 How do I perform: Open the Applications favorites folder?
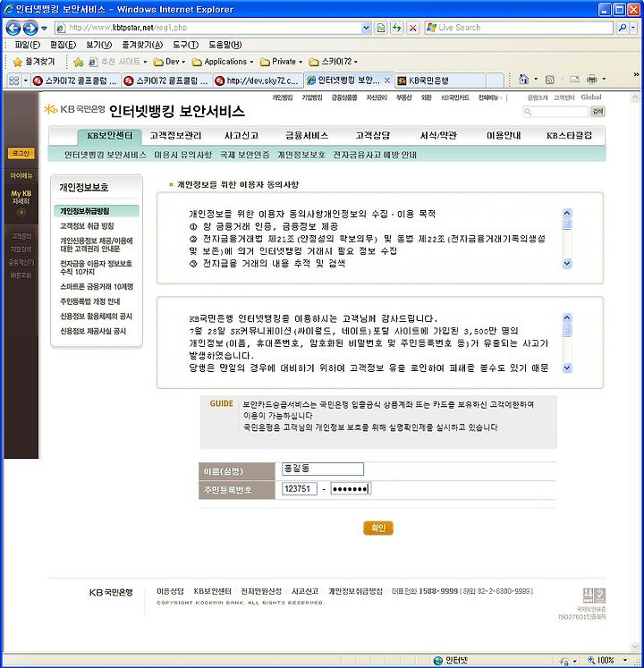point(223,62)
